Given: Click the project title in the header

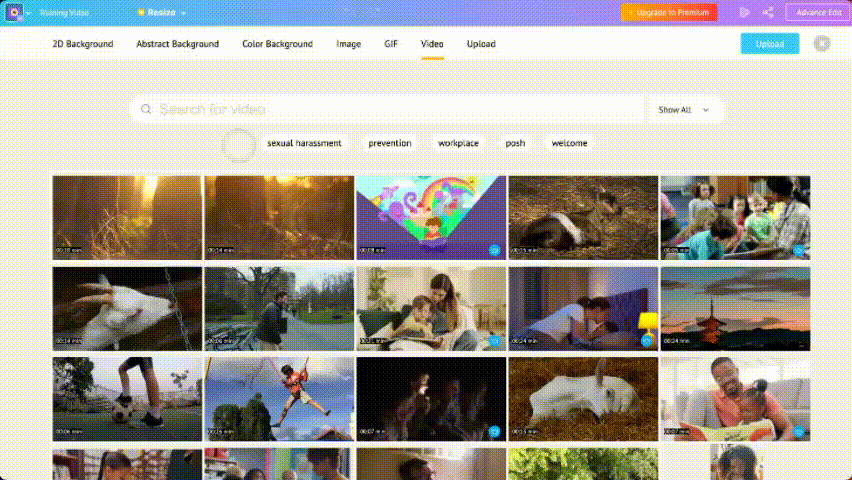Looking at the screenshot, I should (64, 13).
